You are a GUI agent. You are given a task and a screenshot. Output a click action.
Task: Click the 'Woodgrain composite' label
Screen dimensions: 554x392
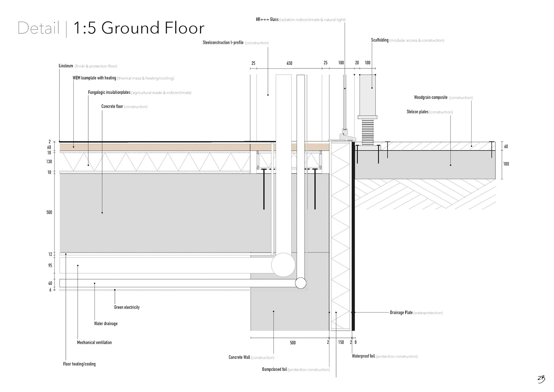pyautogui.click(x=431, y=98)
